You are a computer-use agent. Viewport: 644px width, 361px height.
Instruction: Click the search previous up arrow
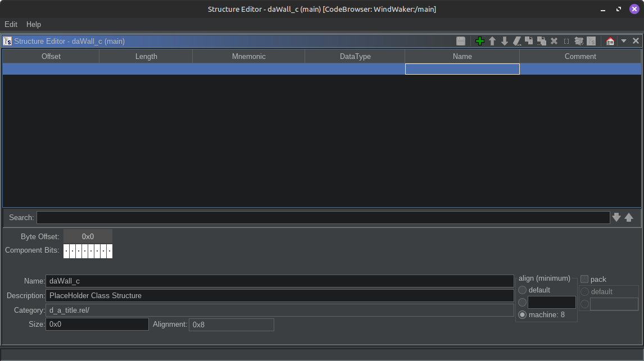629,217
